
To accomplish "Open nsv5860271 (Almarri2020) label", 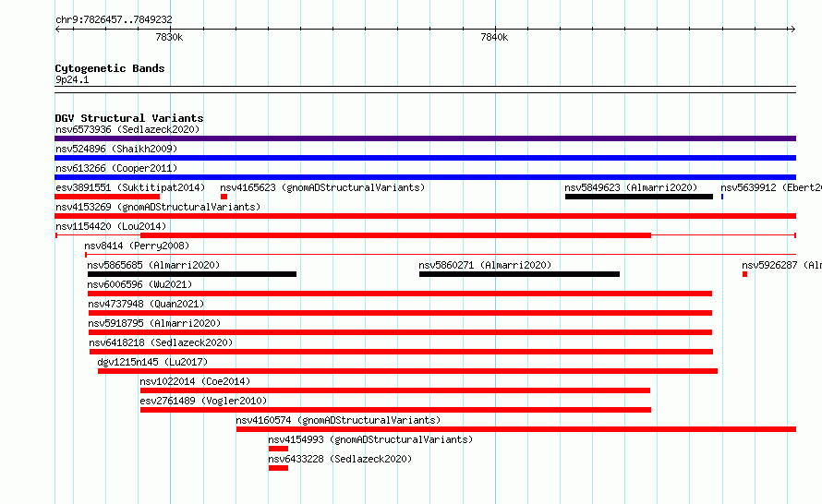I will [x=485, y=265].
